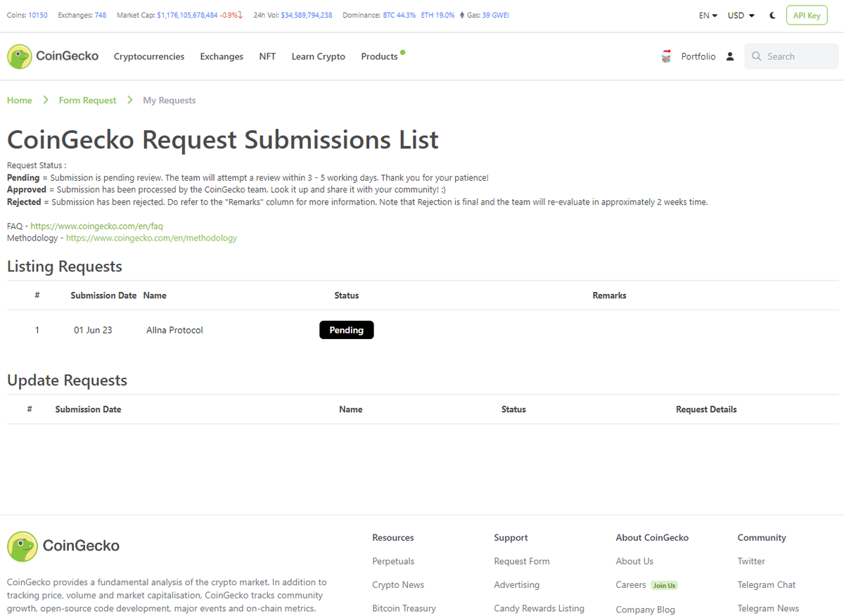844x616 pixels.
Task: Click the Join Us badge
Action: pos(664,585)
